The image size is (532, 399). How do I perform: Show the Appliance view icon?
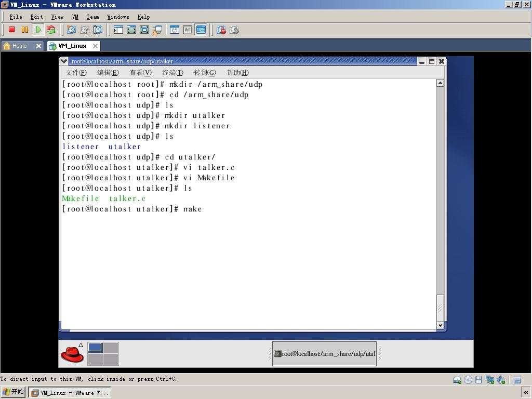pos(188,30)
